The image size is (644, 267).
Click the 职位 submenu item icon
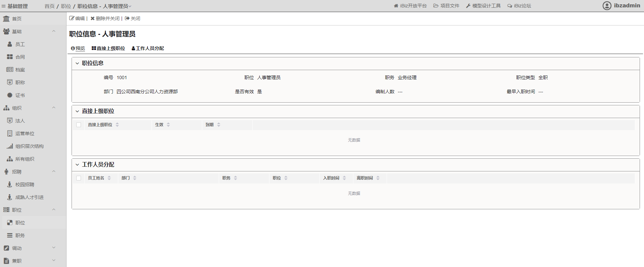point(10,222)
